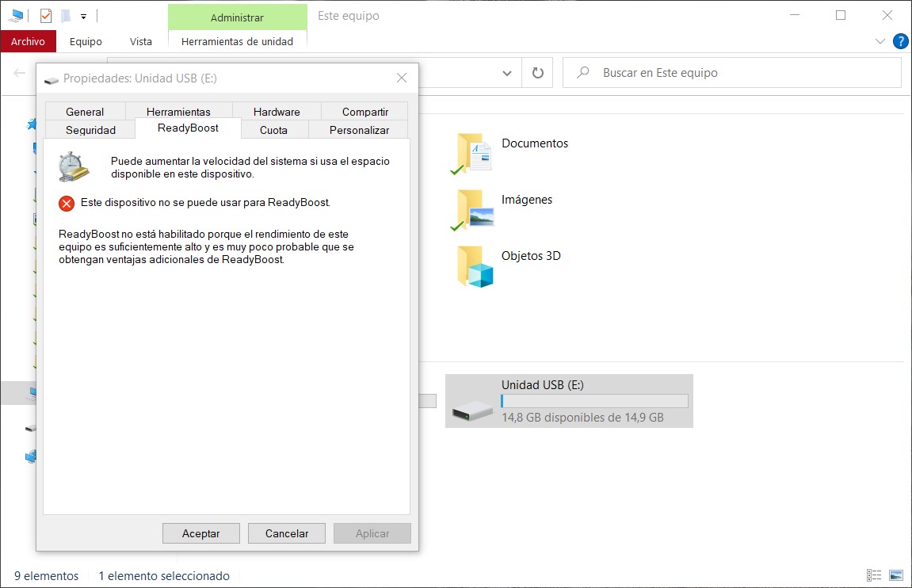The height and width of the screenshot is (588, 912).
Task: Switch to details view icon in status bar
Action: (x=874, y=575)
